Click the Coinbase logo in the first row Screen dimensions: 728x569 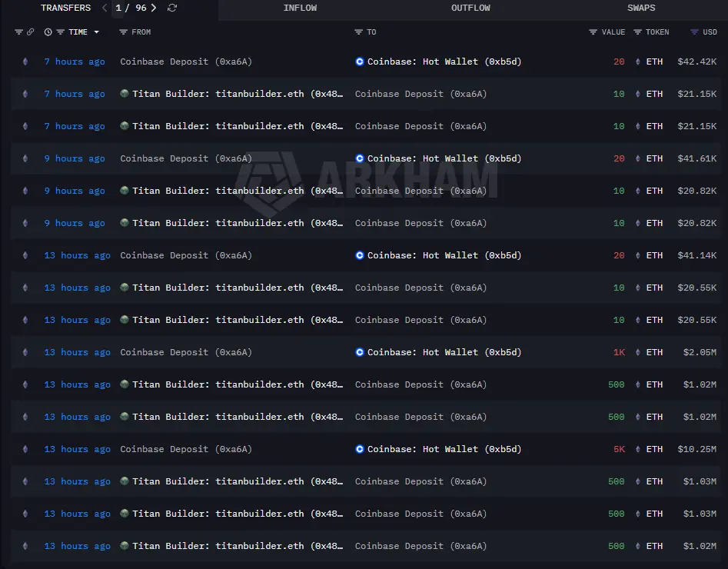[360, 62]
